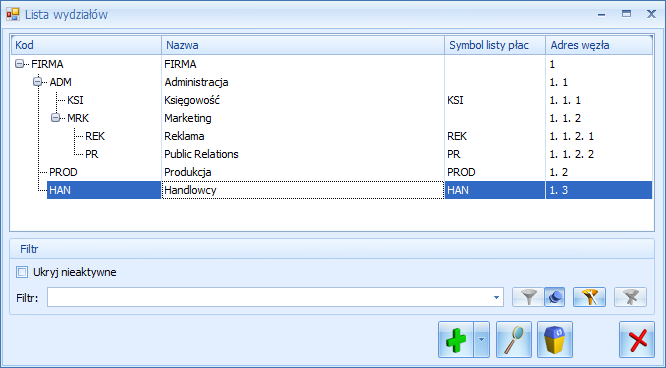Image resolution: width=666 pixels, height=368 pixels.
Task: Sort by the Adres węzła column header
Action: [x=599, y=45]
